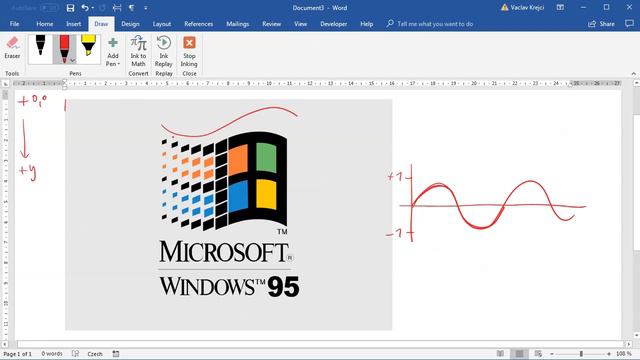Open the Add Pen dropdown
This screenshot has width=640, height=360.
[x=113, y=52]
